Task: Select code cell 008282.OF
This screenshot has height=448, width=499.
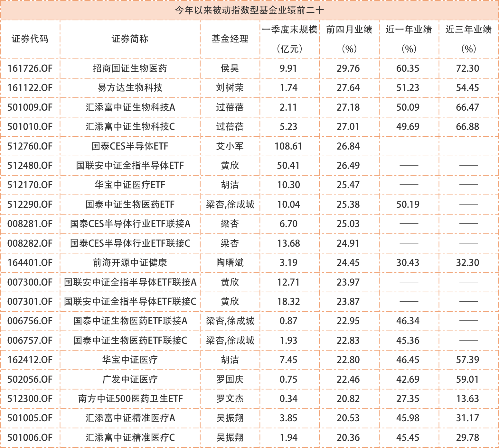Action: (x=30, y=243)
